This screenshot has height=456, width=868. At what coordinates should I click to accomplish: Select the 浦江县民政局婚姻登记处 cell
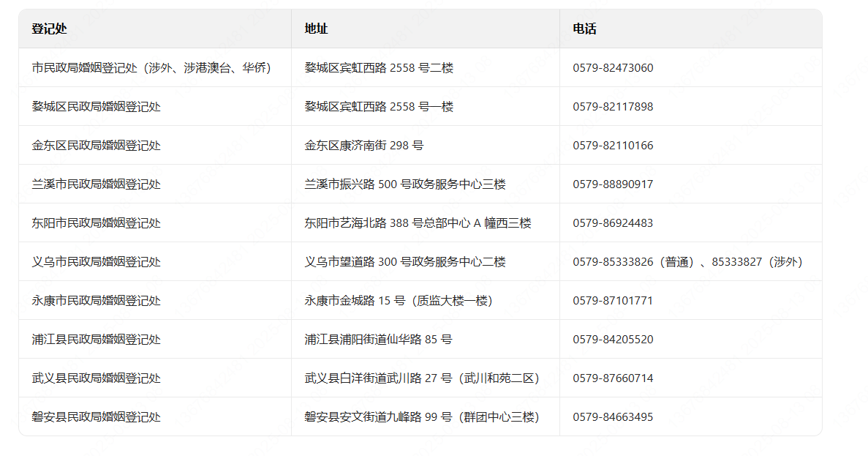[x=155, y=339]
